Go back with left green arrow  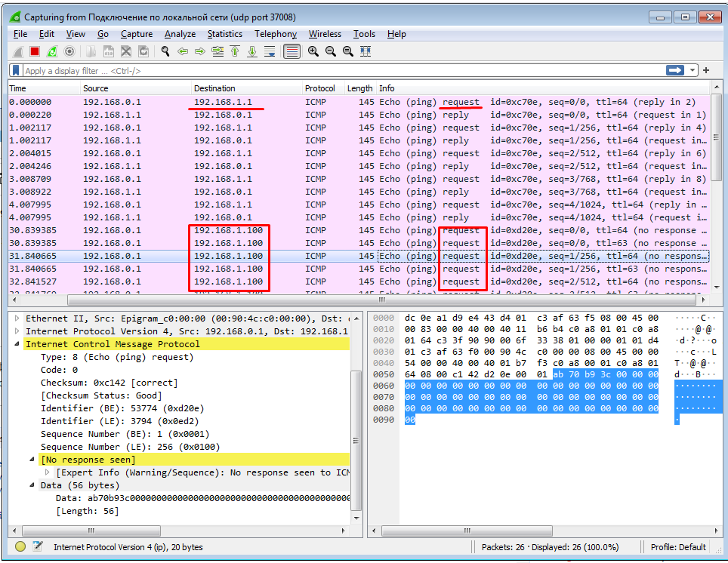pyautogui.click(x=183, y=51)
